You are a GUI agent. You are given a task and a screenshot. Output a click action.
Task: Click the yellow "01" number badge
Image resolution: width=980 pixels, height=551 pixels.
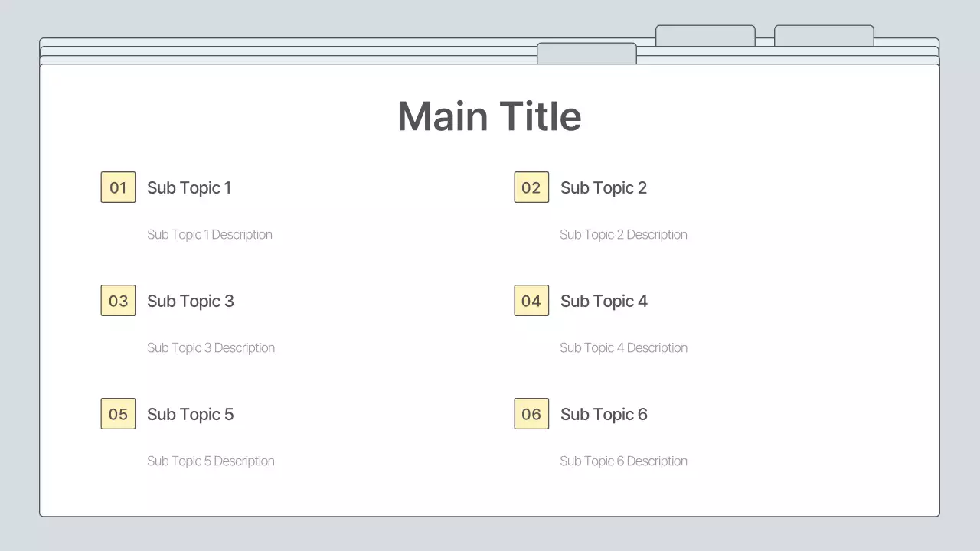click(118, 187)
